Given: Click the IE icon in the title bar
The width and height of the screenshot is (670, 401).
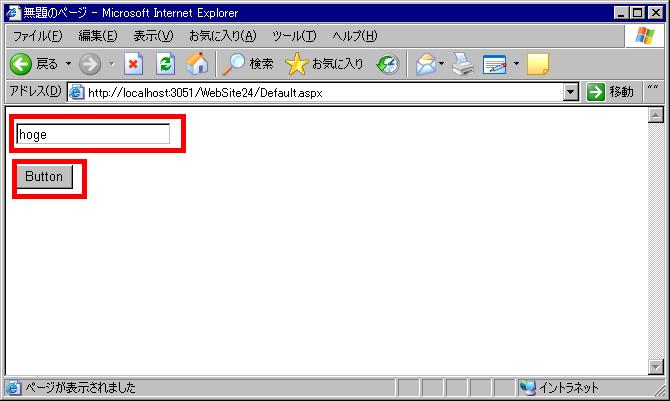Looking at the screenshot, I should (13, 13).
